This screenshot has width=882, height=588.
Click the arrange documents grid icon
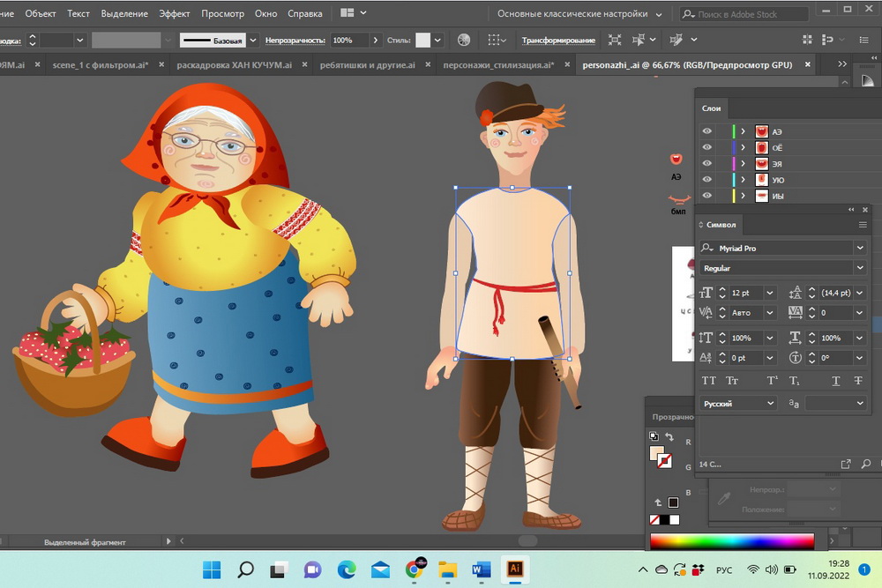point(348,13)
